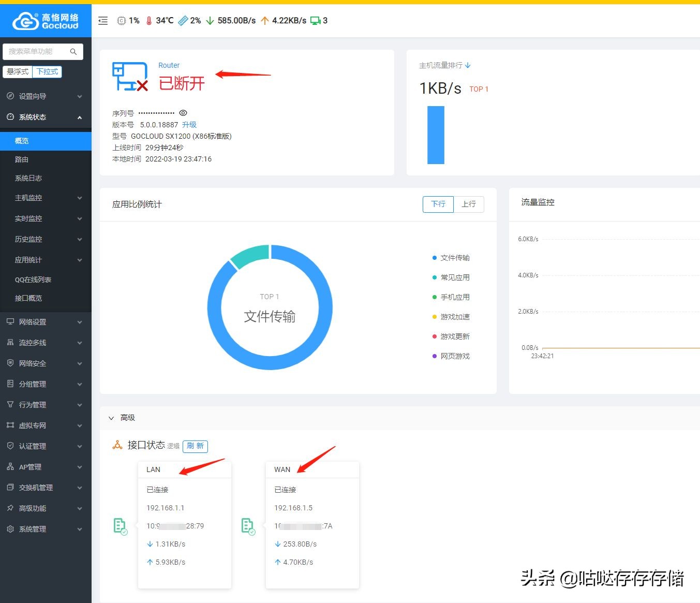
Task: Click the memory usage icon showing 2%
Action: [182, 20]
